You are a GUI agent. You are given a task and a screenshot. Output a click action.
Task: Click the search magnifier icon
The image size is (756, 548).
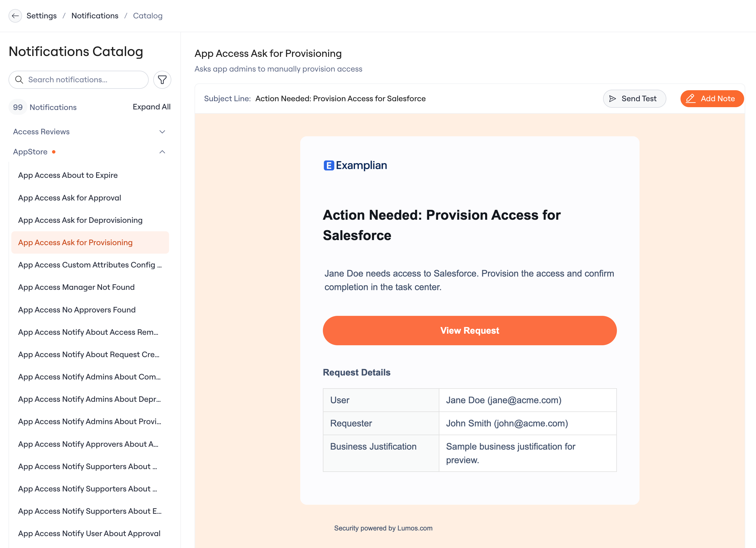click(19, 80)
